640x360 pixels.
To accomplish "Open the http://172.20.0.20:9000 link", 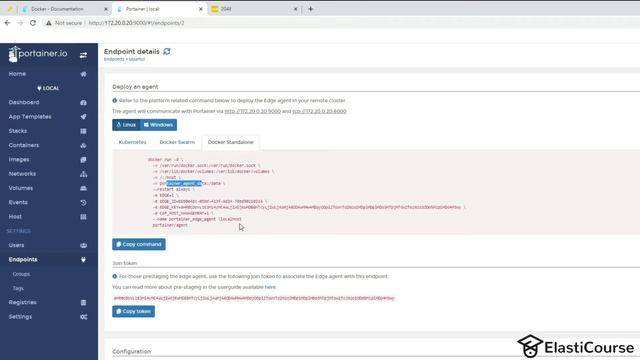I will (x=253, y=111).
